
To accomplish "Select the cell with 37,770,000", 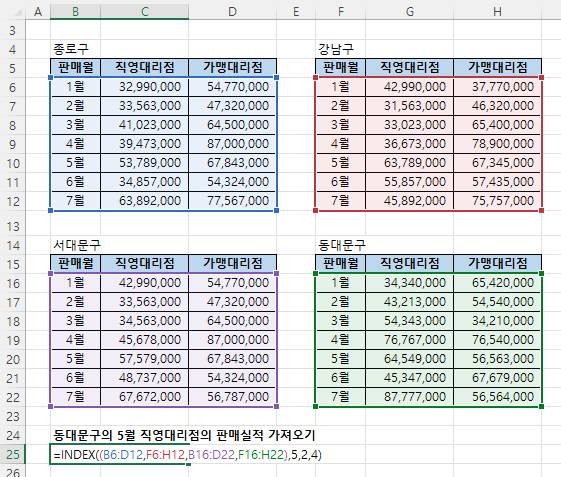I will (497, 87).
